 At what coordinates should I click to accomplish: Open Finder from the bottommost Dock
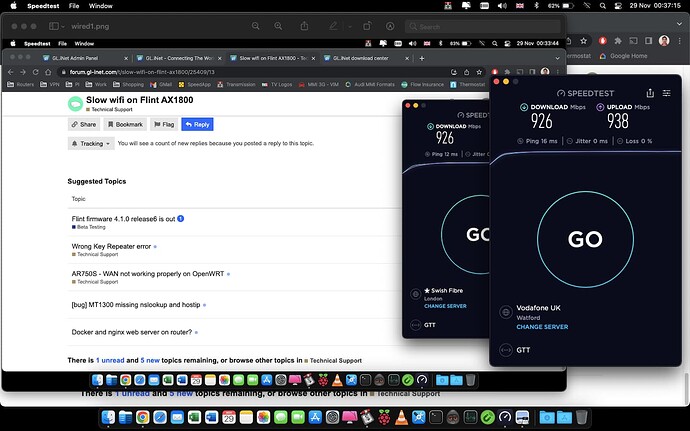pyautogui.click(x=108, y=417)
